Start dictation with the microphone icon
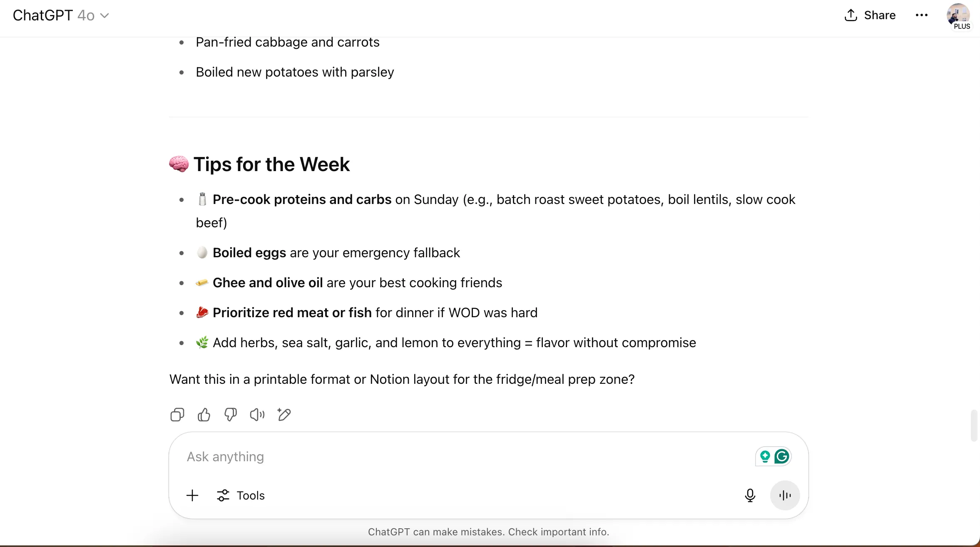The image size is (980, 547). point(750,495)
